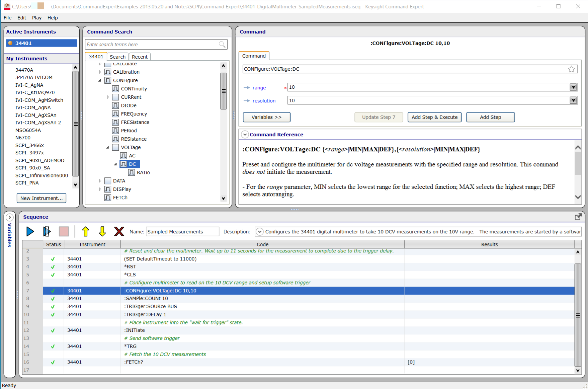Switch to the Recent tab
588x389 pixels.
tap(140, 57)
